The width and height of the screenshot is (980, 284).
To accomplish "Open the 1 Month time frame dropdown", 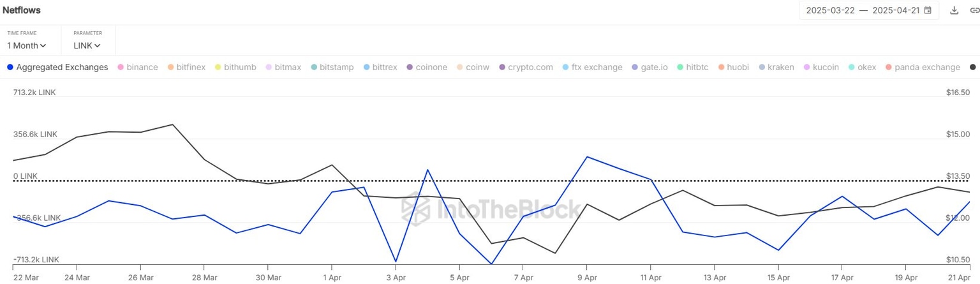I will pyautogui.click(x=27, y=45).
